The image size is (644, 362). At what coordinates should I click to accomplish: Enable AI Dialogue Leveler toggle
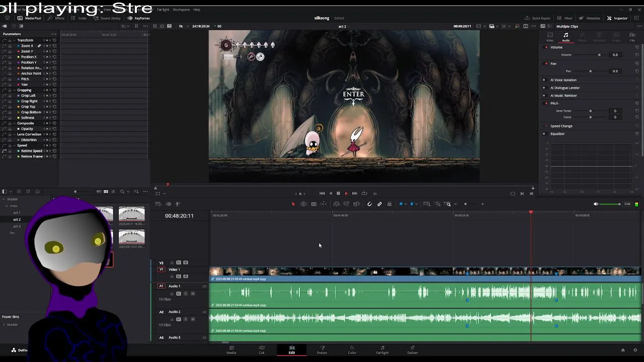(544, 87)
